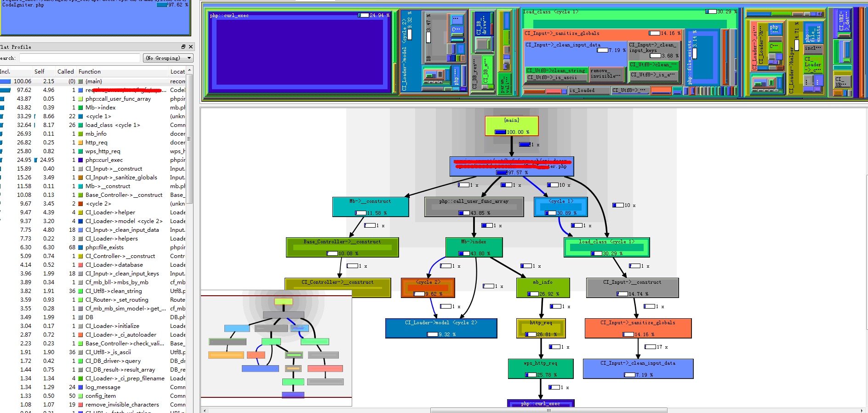Select CI_Loader->initialize row in list

(x=93, y=326)
